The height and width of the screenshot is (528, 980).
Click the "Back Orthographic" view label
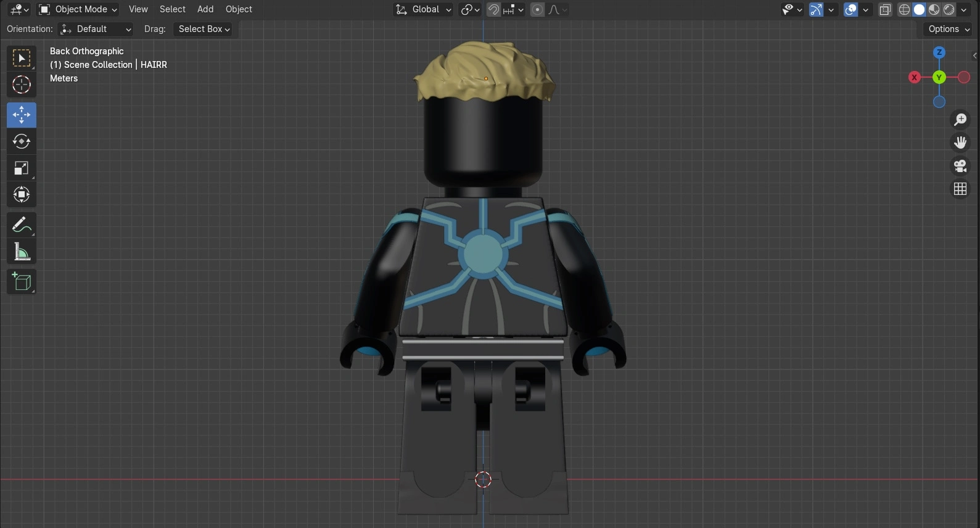pyautogui.click(x=87, y=51)
